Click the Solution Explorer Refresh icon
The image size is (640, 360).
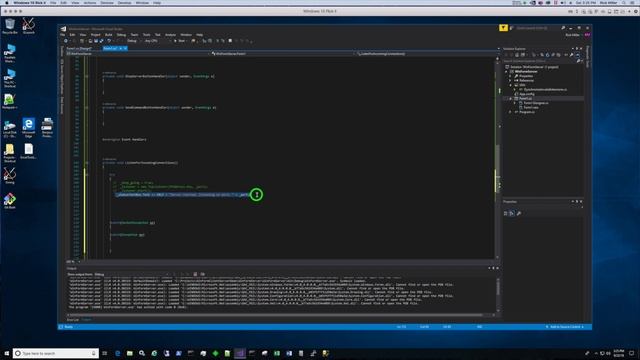(547, 55)
